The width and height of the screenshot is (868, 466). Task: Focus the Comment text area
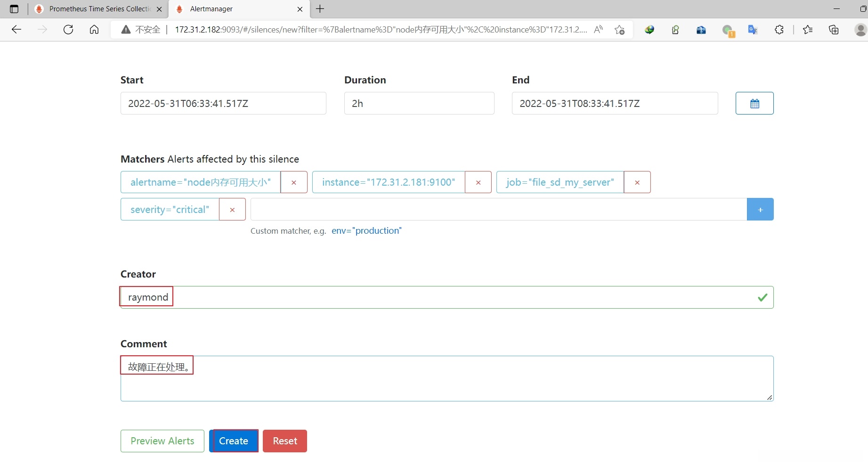[x=447, y=379]
